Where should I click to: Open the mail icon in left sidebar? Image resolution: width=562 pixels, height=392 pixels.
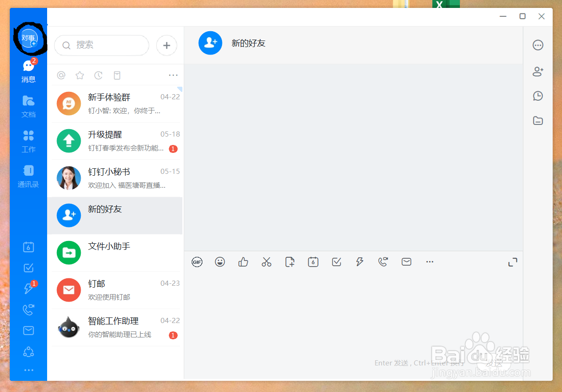(x=28, y=330)
